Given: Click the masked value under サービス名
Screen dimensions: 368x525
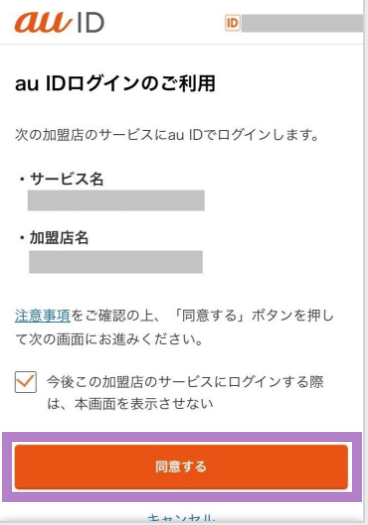Looking at the screenshot, I should click(116, 200).
